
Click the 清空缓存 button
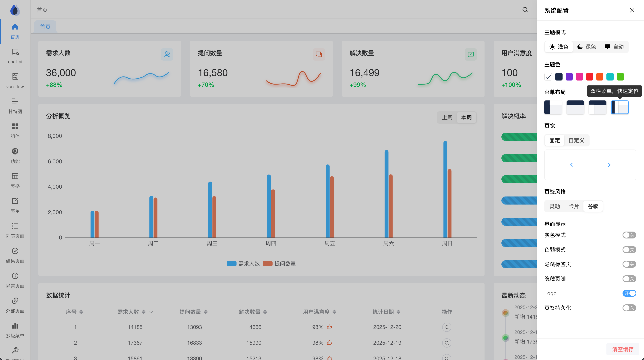coord(623,349)
